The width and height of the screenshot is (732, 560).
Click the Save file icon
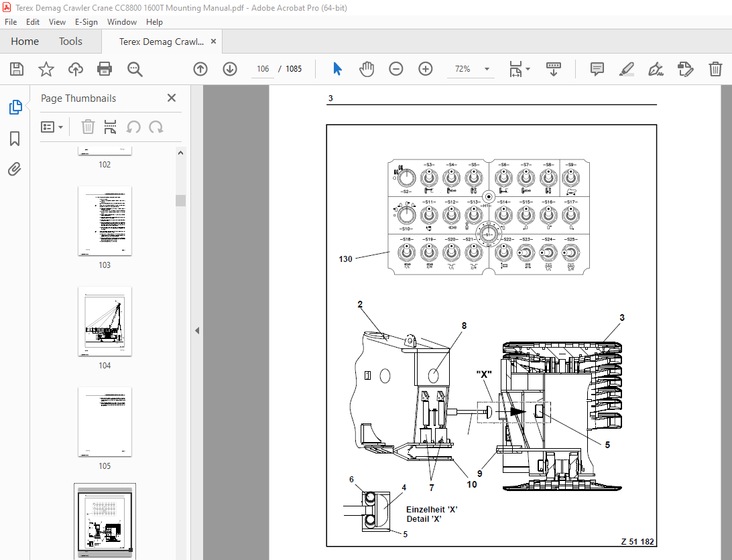(17, 69)
